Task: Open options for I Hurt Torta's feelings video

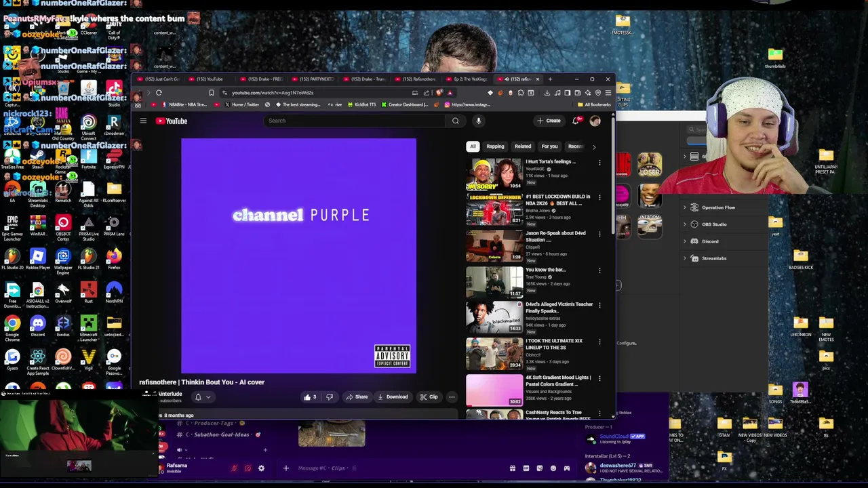Action: (599, 163)
